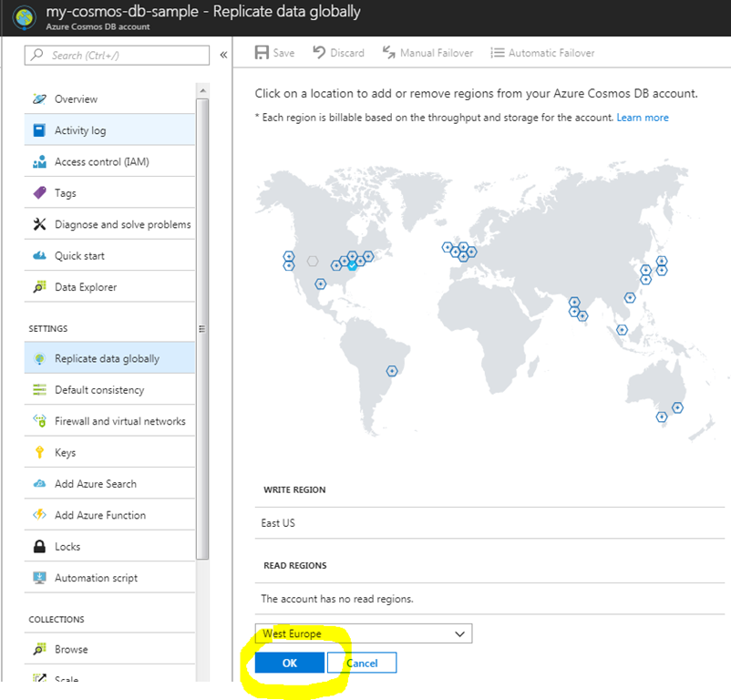
Task: Open the Learn more link
Action: tap(642, 118)
